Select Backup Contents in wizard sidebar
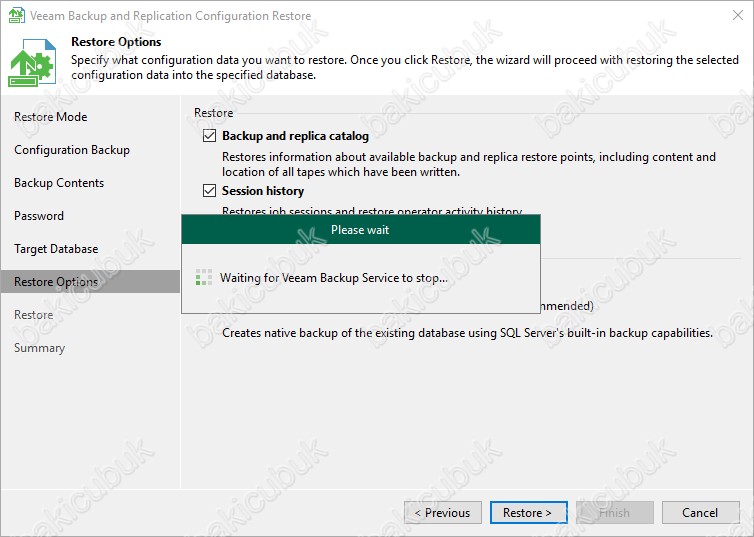The height and width of the screenshot is (537, 754). [x=59, y=183]
